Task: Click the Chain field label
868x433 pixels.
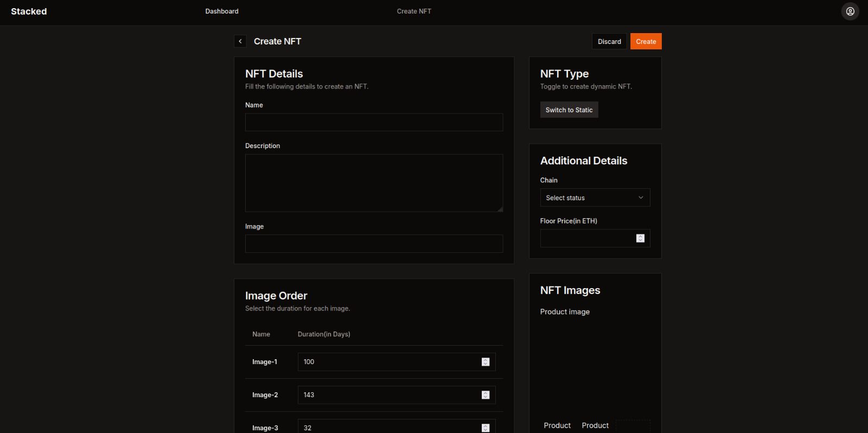Action: (x=548, y=180)
